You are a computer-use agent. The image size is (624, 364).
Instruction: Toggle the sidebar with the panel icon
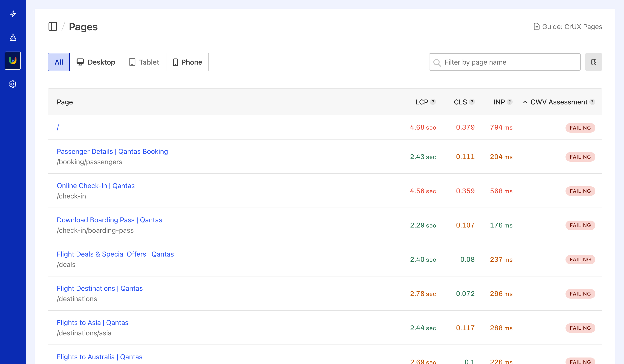point(53,27)
